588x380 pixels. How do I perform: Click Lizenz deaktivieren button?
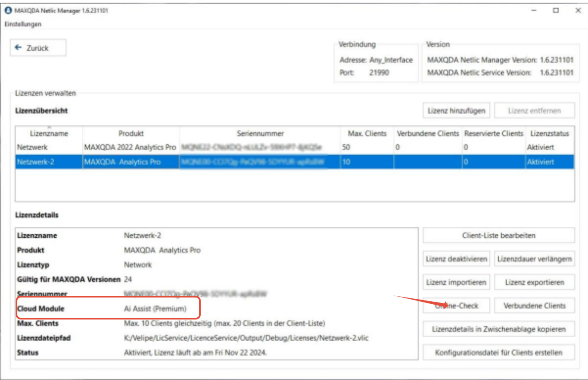[456, 259]
